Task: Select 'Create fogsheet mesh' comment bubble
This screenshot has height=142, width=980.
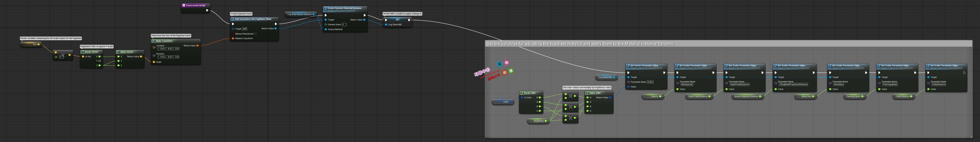Action: tap(241, 14)
